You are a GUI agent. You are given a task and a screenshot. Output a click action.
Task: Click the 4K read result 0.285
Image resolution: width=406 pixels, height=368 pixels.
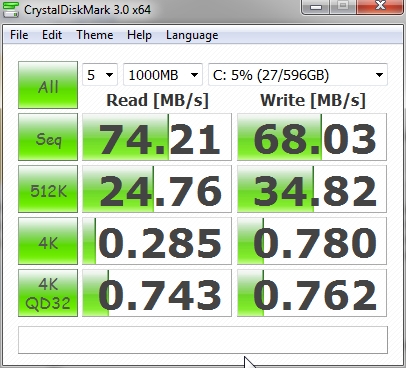coord(157,241)
